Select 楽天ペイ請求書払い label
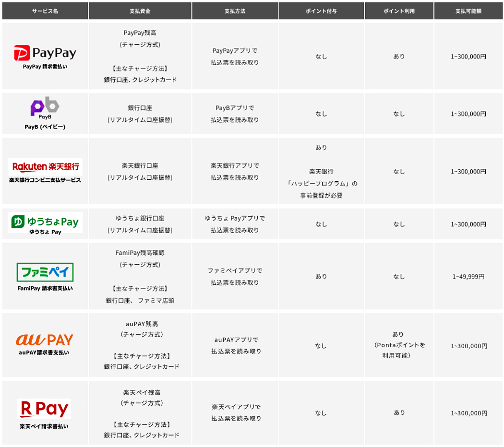The width and height of the screenshot is (504, 447). click(44, 426)
